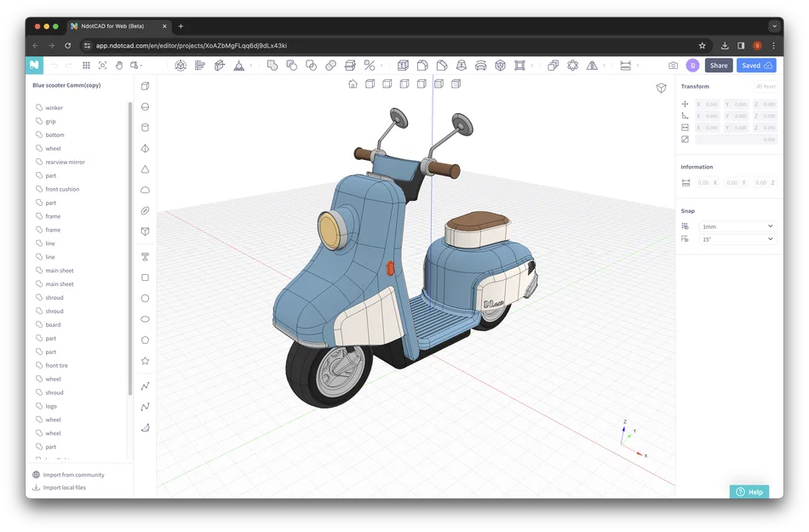Select the polyline tool
Screen dimensions: 809x532
(x=146, y=386)
